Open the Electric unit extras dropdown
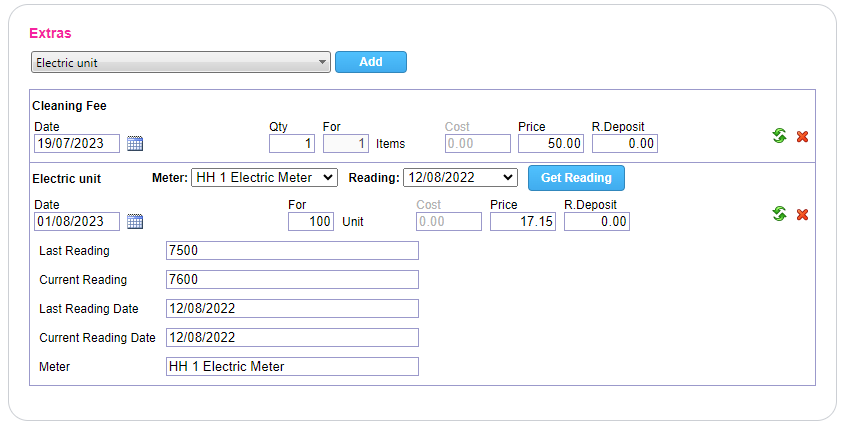The image size is (841, 427). click(x=180, y=62)
